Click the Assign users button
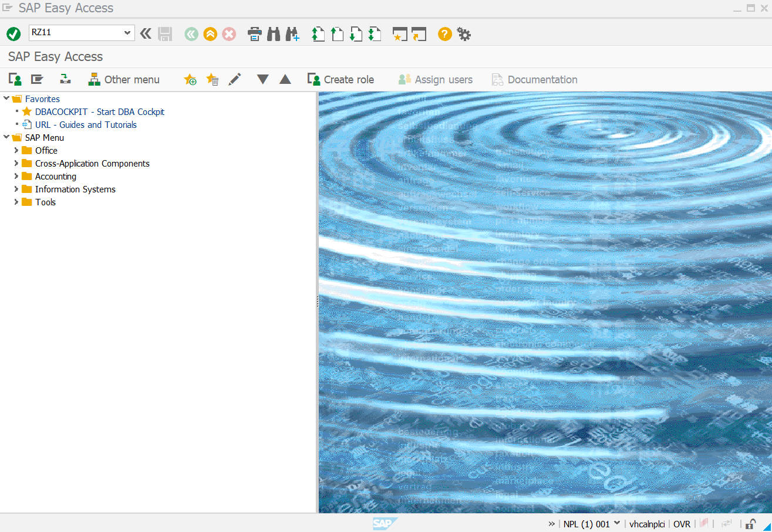The height and width of the screenshot is (532, 772). [x=436, y=79]
